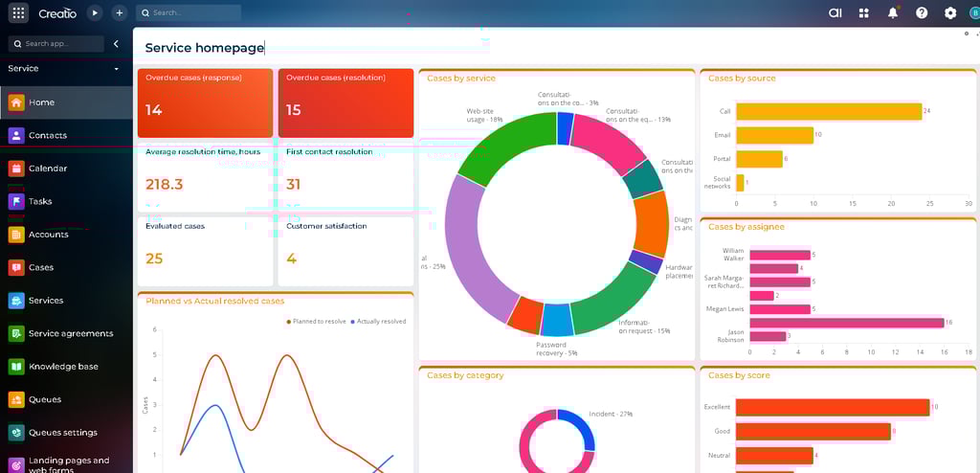This screenshot has width=980, height=473.
Task: Click the run process play icon
Action: pos(95,12)
